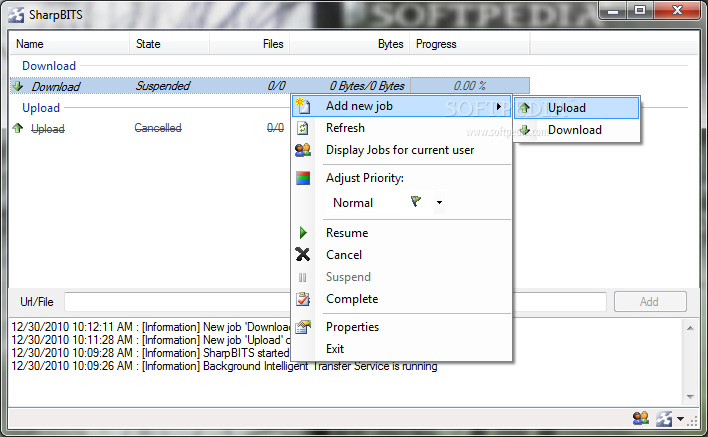
Task: Open the status bar dropdown arrow
Action: (x=680, y=419)
